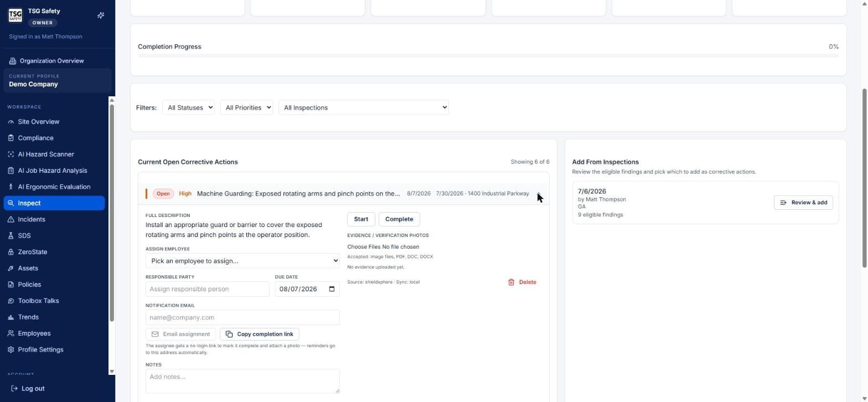Click the 1400 Industrial Parkway text
This screenshot has height=402, width=868.
[498, 194]
